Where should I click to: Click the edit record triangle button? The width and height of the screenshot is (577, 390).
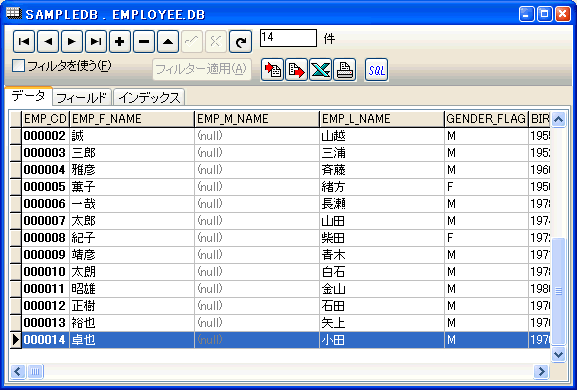coord(168,42)
